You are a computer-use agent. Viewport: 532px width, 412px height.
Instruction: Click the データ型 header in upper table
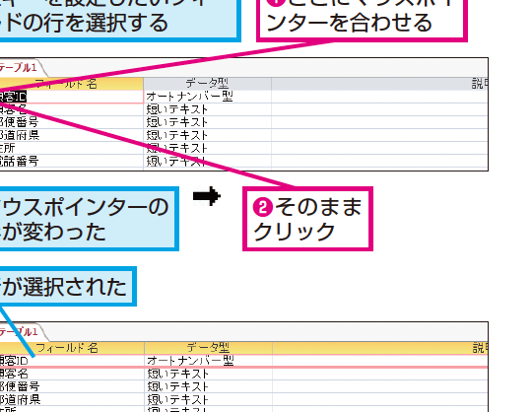click(207, 84)
